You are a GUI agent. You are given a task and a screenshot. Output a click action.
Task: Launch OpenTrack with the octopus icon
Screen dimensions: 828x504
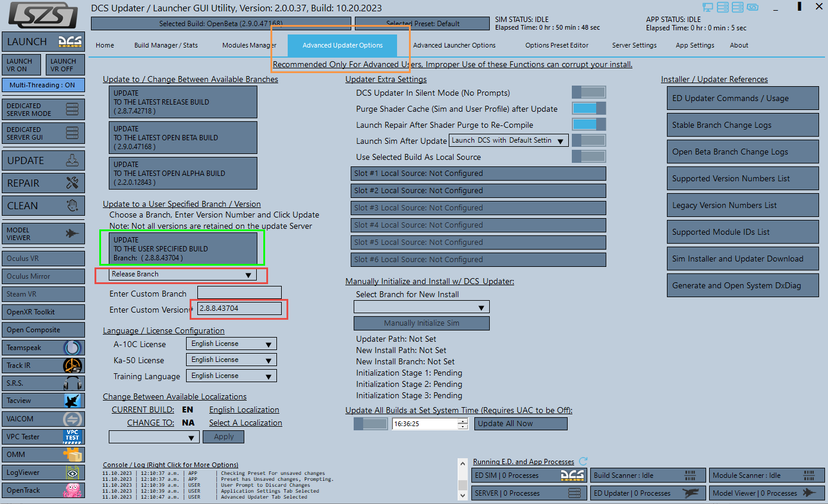click(43, 490)
